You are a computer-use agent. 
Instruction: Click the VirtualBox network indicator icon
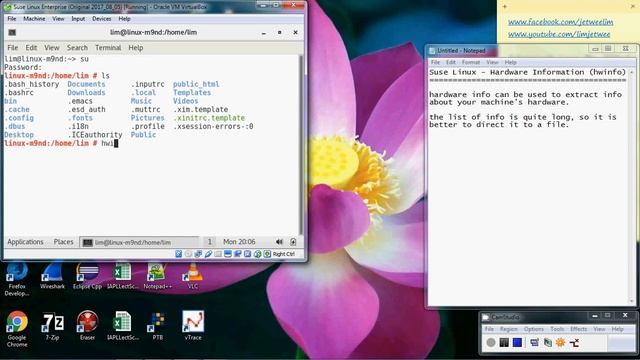point(198,254)
